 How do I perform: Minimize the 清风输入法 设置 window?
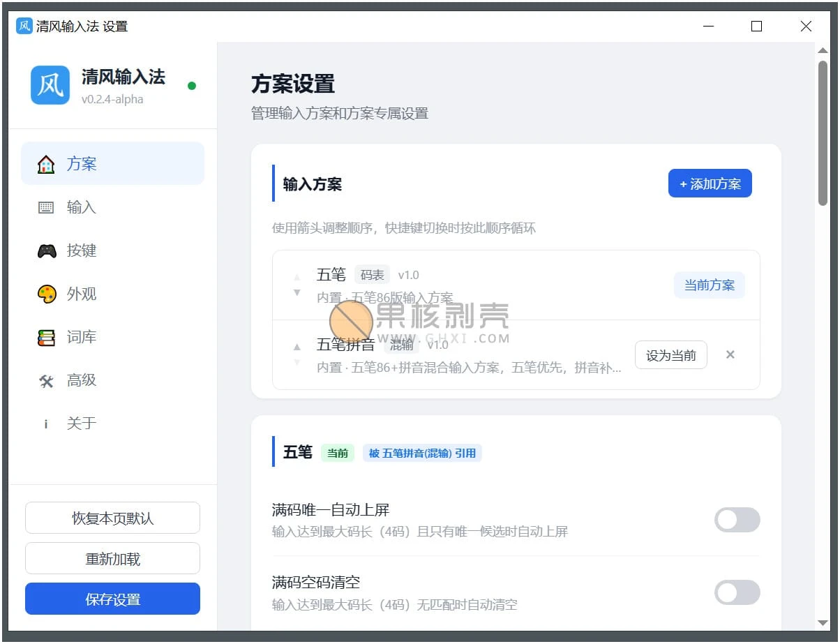(x=709, y=27)
